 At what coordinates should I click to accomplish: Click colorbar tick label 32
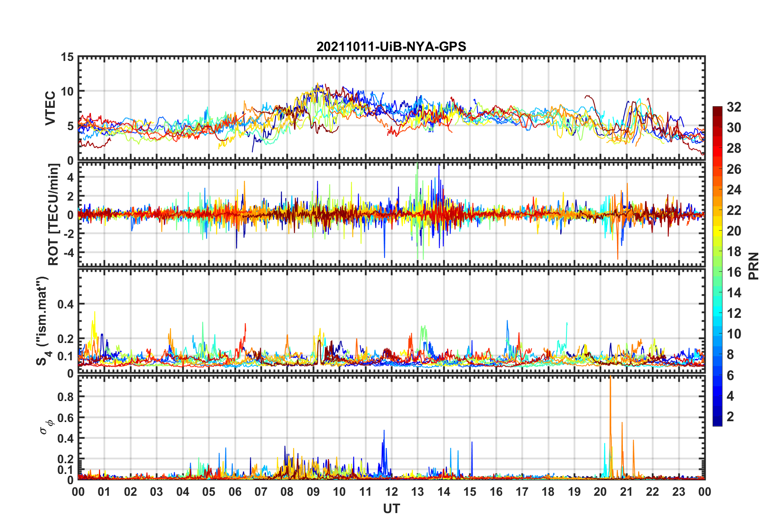pos(734,107)
